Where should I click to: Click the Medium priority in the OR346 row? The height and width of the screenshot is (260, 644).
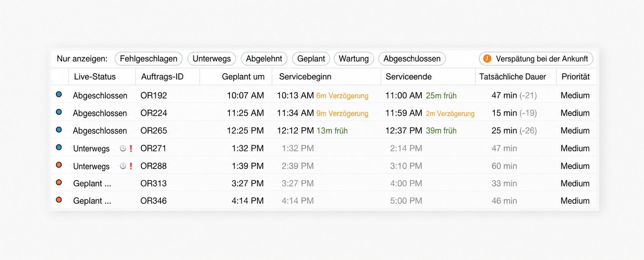(575, 201)
